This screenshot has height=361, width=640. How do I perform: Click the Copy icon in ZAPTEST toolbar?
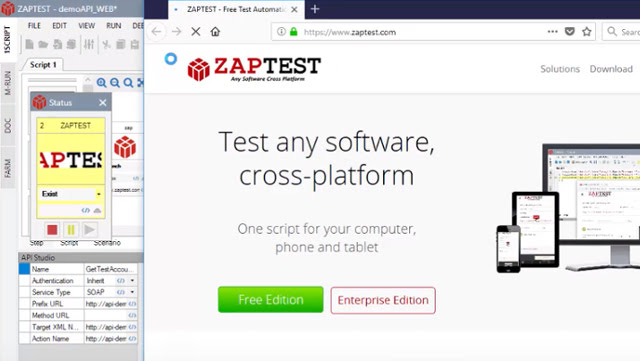coord(121,44)
